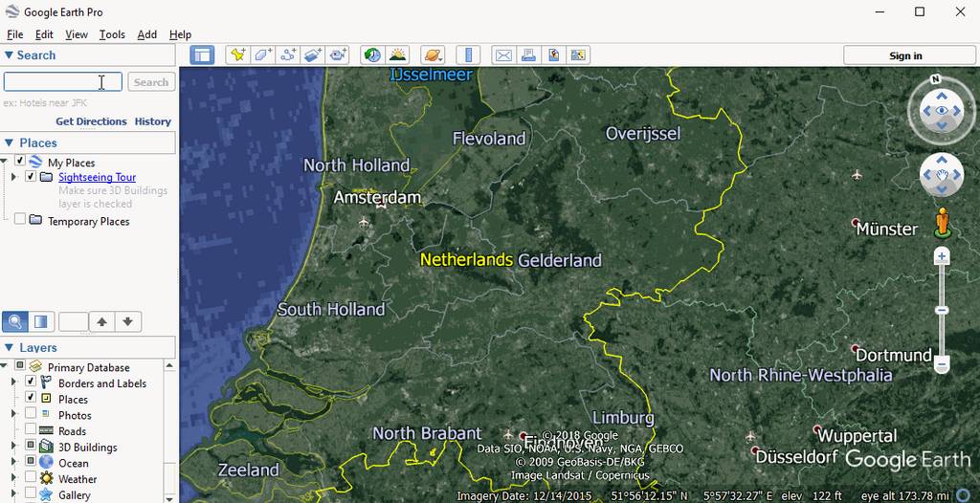980x503 pixels.
Task: Expand the Borders and Labels layer tree
Action: (13, 382)
